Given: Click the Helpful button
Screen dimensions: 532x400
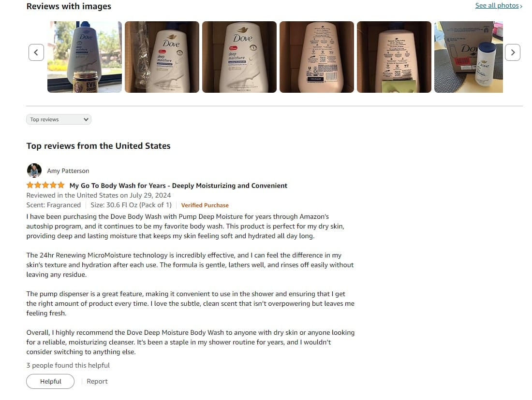Looking at the screenshot, I should [x=50, y=381].
